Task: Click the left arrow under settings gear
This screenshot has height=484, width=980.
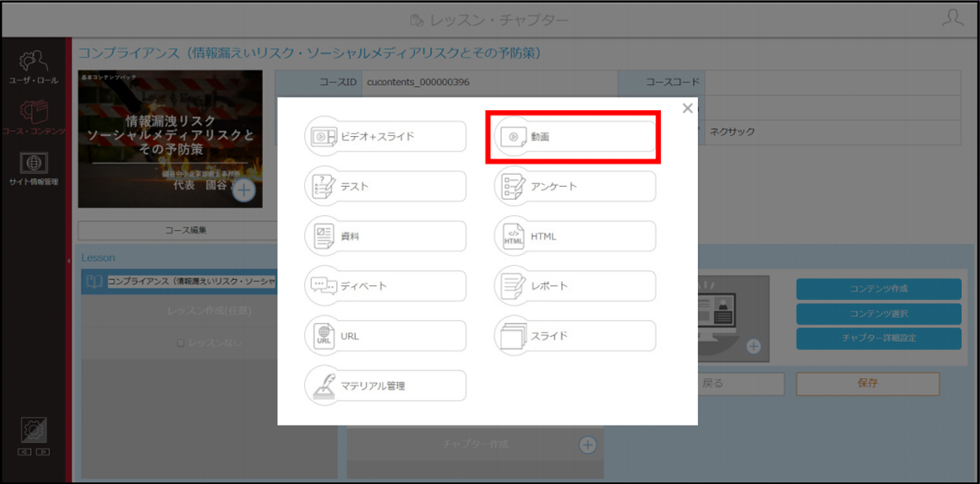Action: coord(24,451)
